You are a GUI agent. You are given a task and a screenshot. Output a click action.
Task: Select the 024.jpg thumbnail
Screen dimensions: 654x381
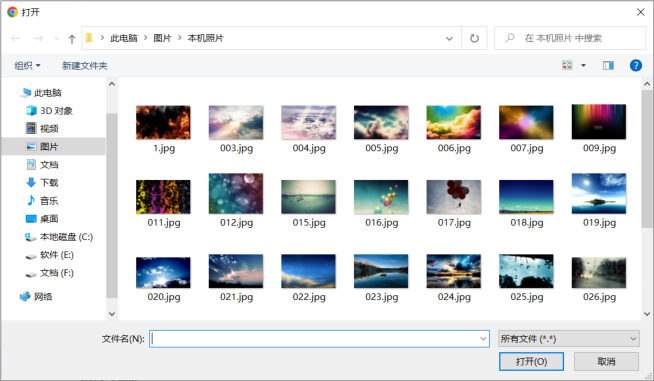[454, 271]
